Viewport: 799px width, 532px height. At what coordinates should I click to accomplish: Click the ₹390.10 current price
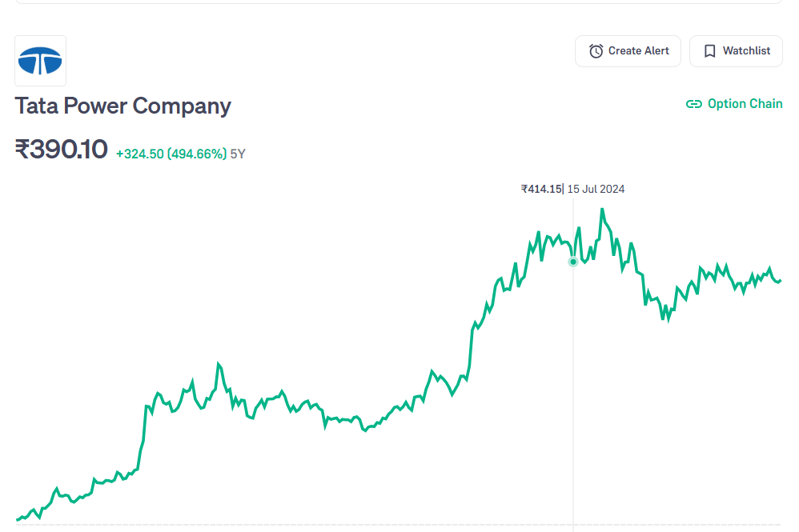(61, 150)
